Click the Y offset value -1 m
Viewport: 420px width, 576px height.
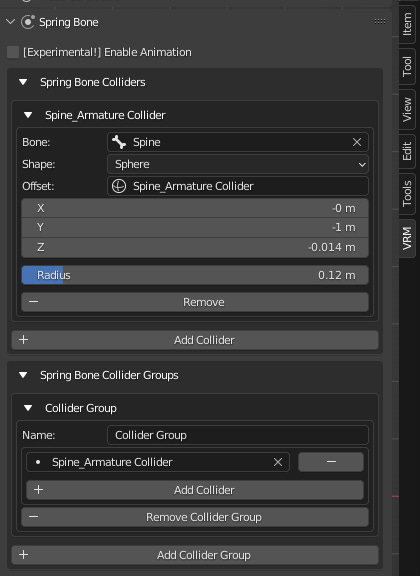coord(195,228)
